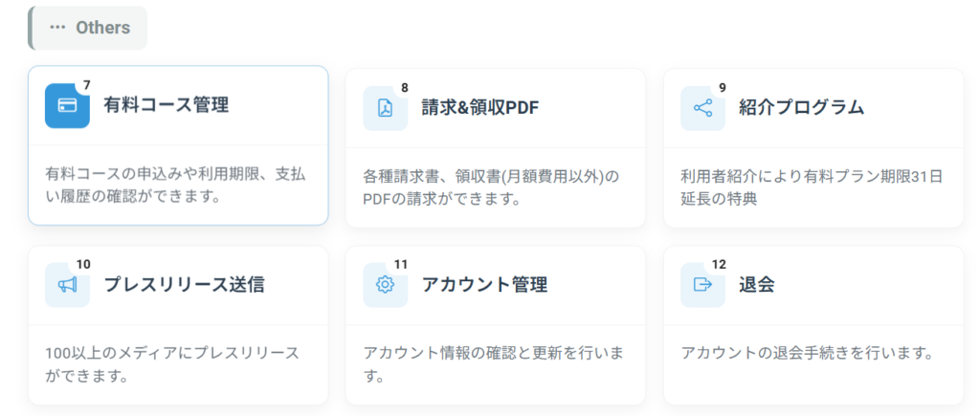Click the credit card icon for 有料コース管理
The image size is (980, 416).
[x=68, y=105]
